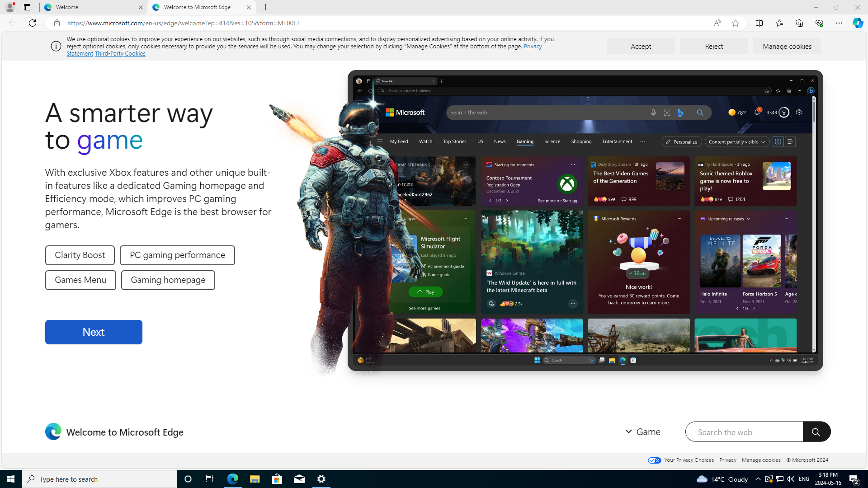
Task: Expand the Game dropdown
Action: tap(642, 432)
